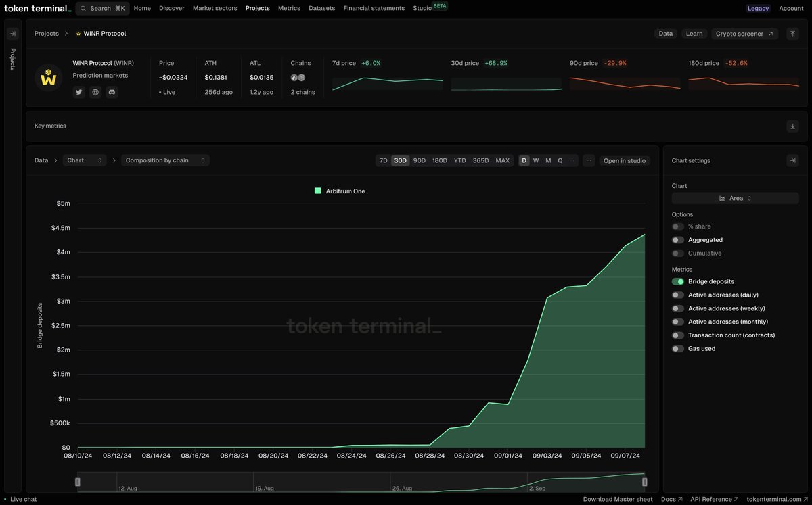Image resolution: width=812 pixels, height=505 pixels.
Task: Collapse the Chart settings panel arrow icon
Action: coord(792,160)
